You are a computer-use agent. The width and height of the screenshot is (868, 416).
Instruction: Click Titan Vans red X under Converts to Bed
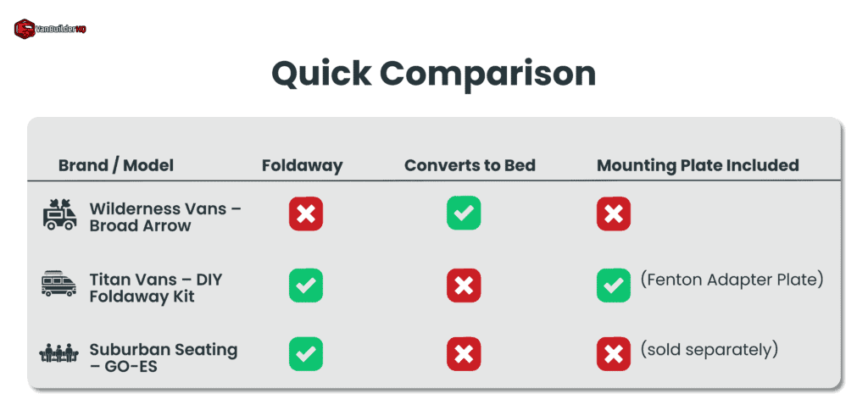[464, 286]
